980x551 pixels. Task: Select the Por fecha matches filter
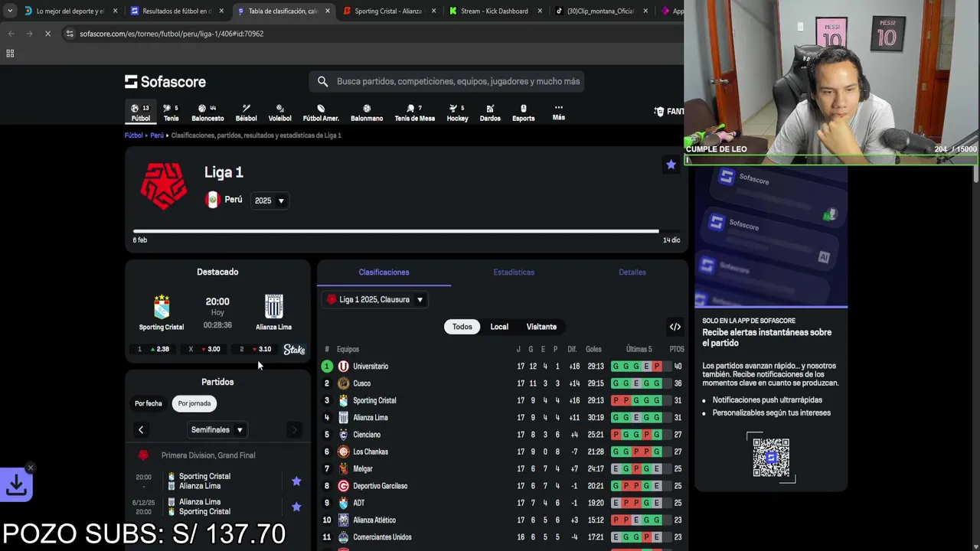pos(149,403)
